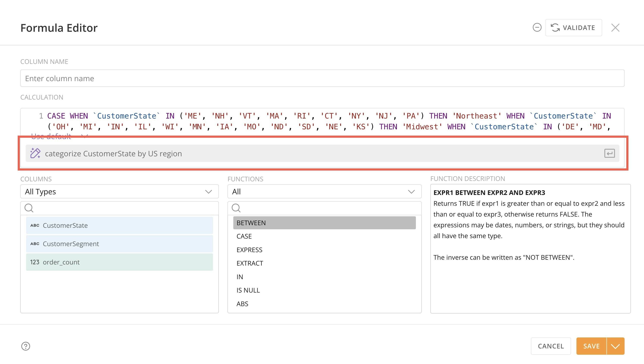Image resolution: width=644 pixels, height=364 pixels.
Task: Click the AI magic wand icon
Action: click(35, 153)
